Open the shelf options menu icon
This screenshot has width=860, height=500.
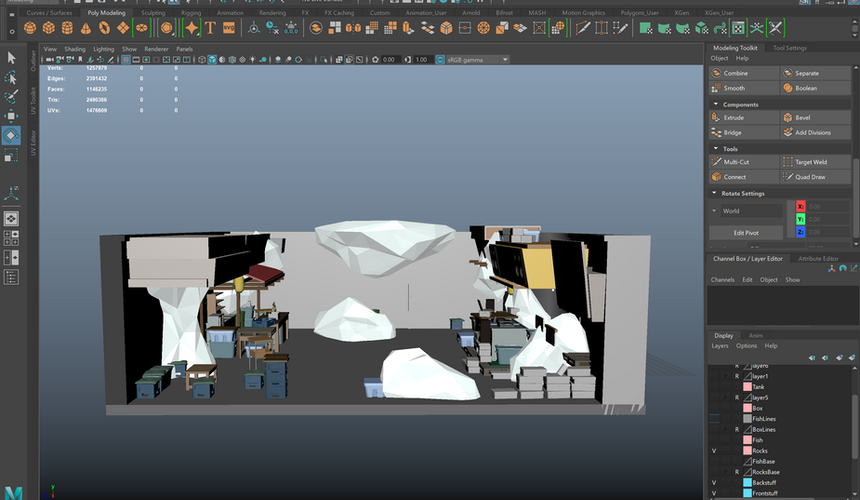coord(12,31)
